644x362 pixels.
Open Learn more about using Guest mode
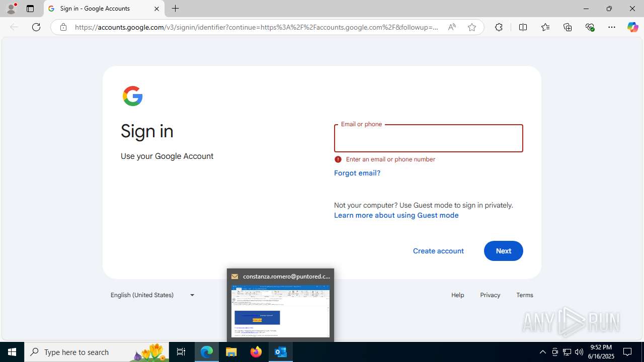[396, 215]
